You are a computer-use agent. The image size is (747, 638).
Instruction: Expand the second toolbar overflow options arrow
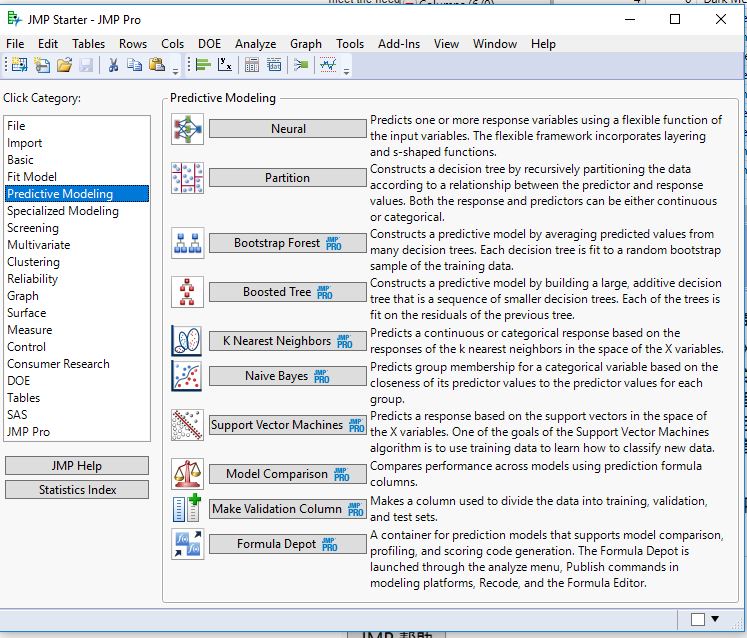(x=347, y=70)
